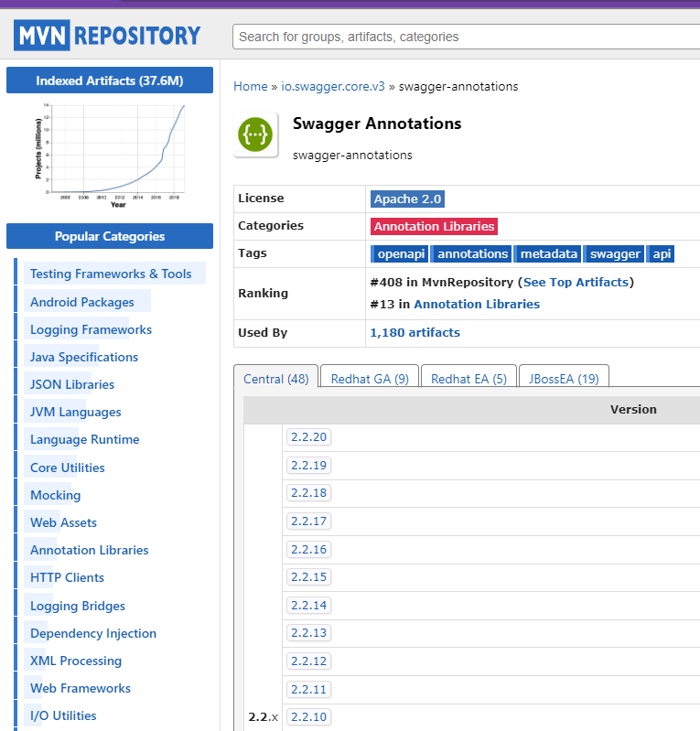Open version 2.2.16
The height and width of the screenshot is (731, 700).
point(308,549)
